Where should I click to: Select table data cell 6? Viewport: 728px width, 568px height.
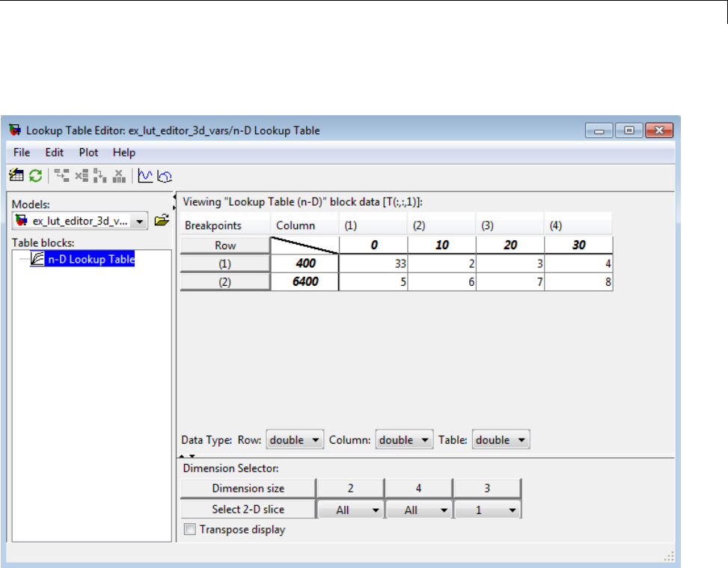pyautogui.click(x=442, y=282)
